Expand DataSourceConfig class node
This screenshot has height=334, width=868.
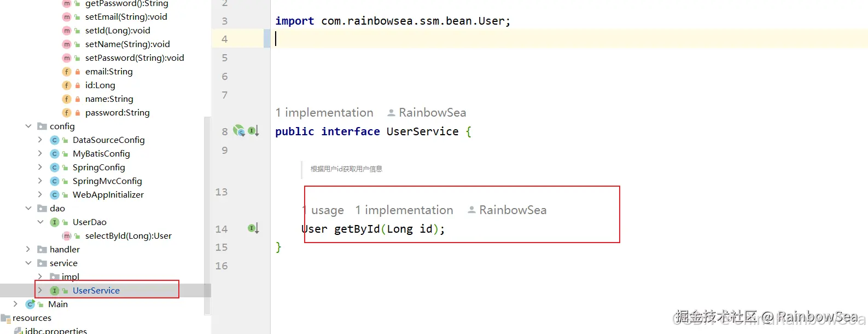pyautogui.click(x=40, y=140)
